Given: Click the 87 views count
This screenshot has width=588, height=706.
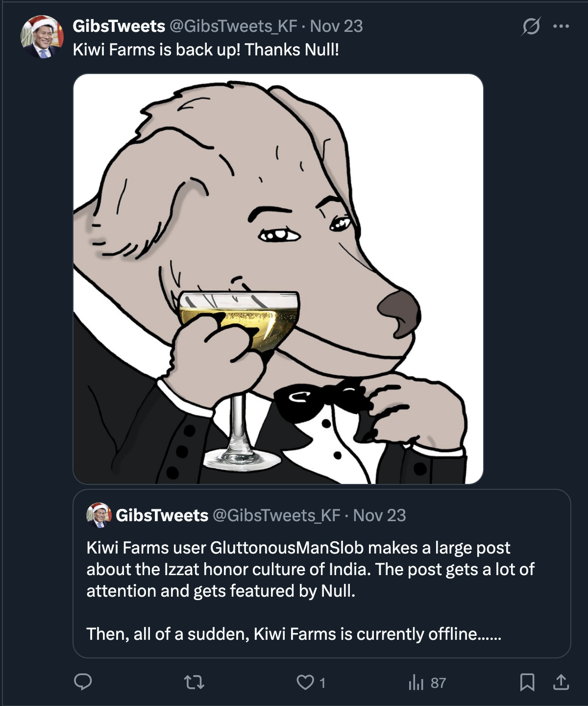Looking at the screenshot, I should [438, 683].
